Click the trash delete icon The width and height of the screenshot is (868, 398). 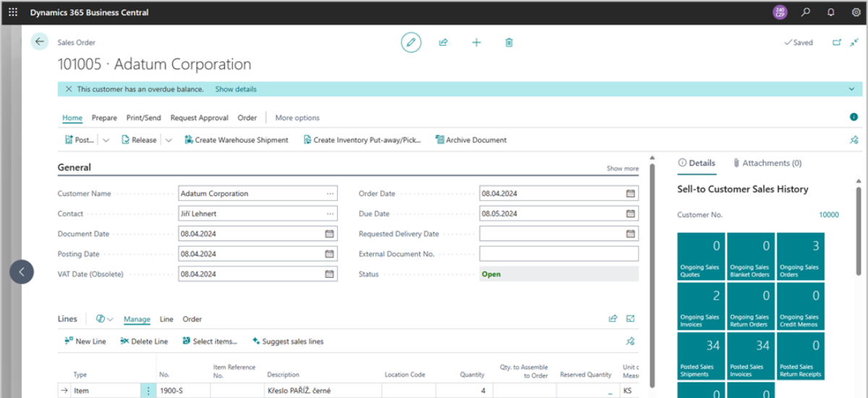509,43
